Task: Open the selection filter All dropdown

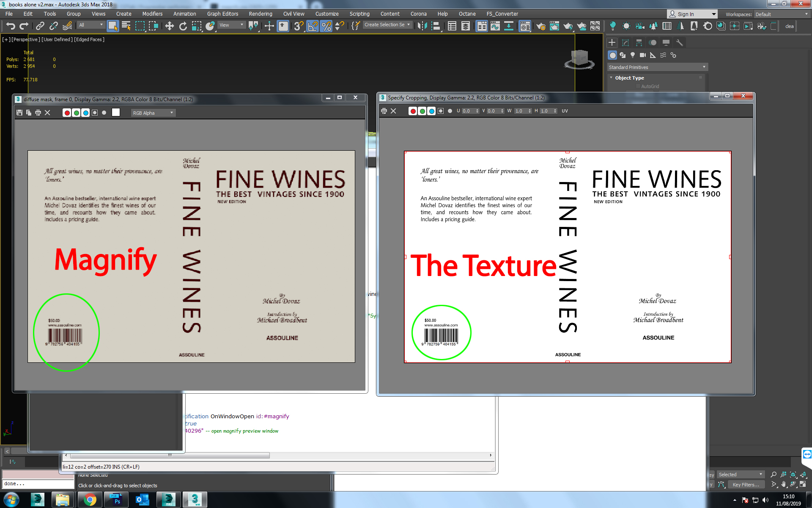Action: [91, 25]
